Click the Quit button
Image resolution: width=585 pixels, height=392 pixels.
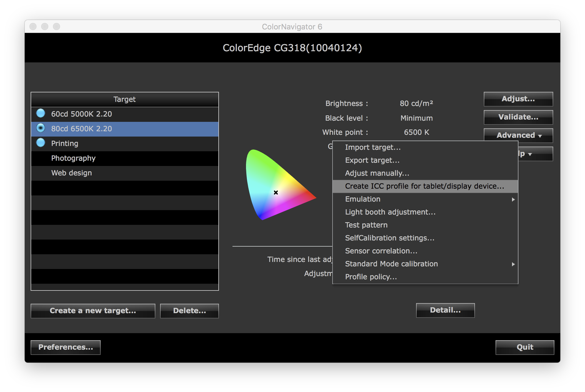click(x=525, y=347)
